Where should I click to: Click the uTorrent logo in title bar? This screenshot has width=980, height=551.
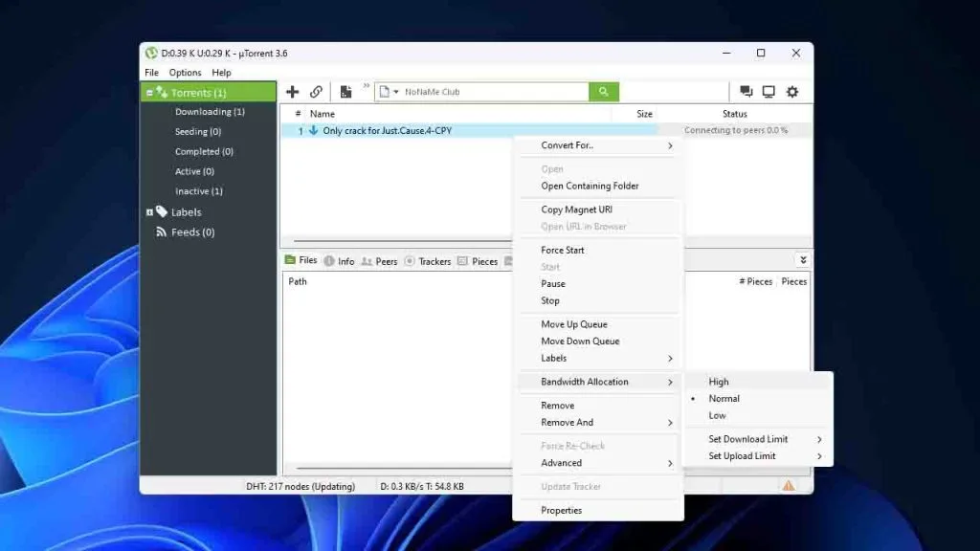(x=150, y=54)
